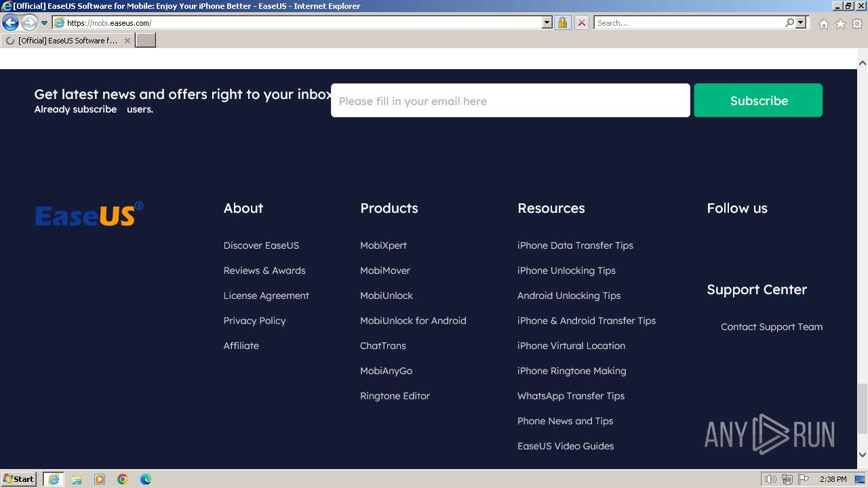The height and width of the screenshot is (488, 868).
Task: Click the search magnifier icon
Action: (789, 23)
